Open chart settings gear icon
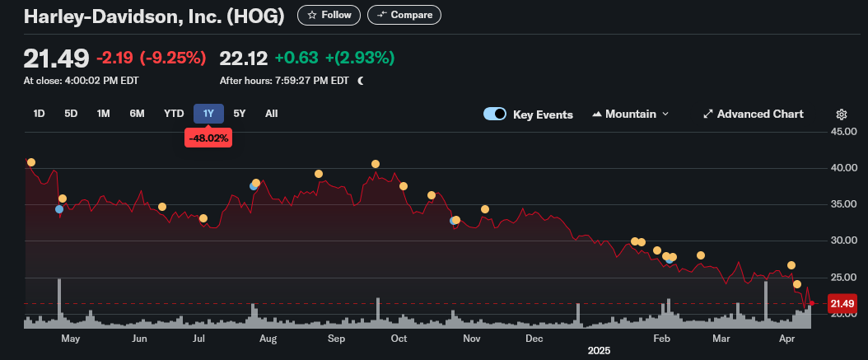The width and height of the screenshot is (868, 360). click(x=842, y=115)
